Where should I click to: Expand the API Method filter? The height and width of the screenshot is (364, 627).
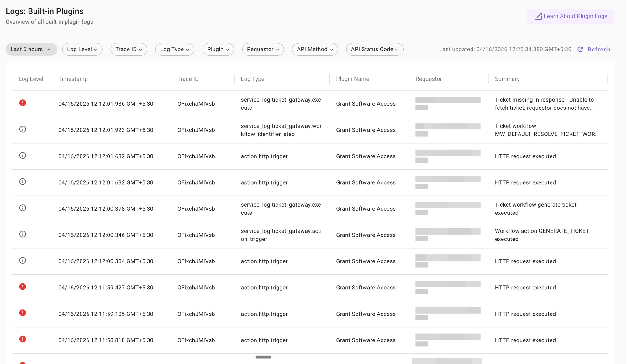[315, 49]
